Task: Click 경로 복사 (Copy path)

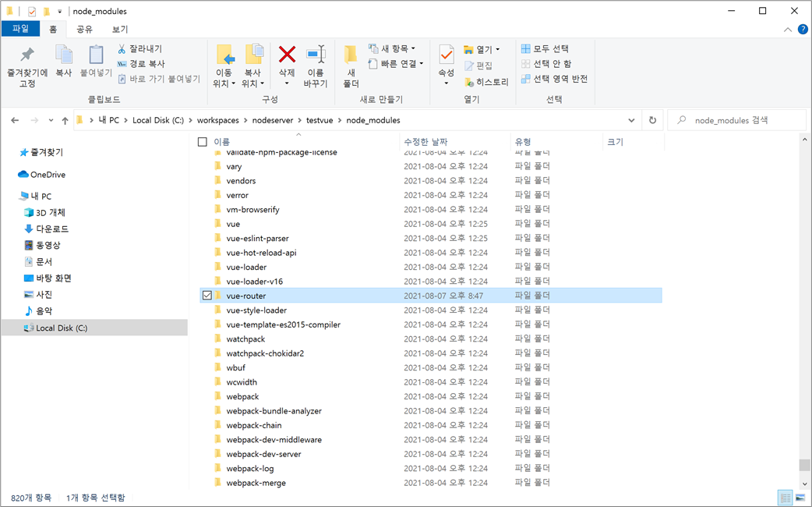Action: [141, 64]
